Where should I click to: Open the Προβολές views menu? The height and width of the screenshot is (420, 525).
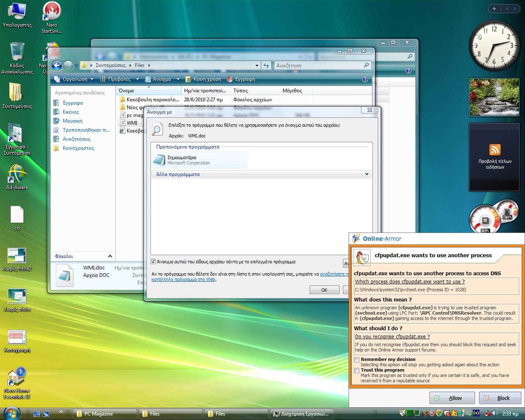point(116,79)
